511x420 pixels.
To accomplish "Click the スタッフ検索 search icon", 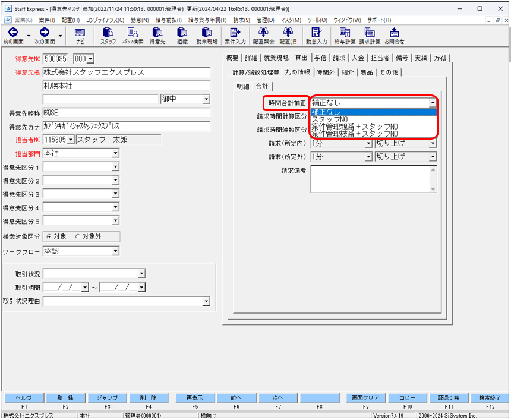I will tap(133, 32).
